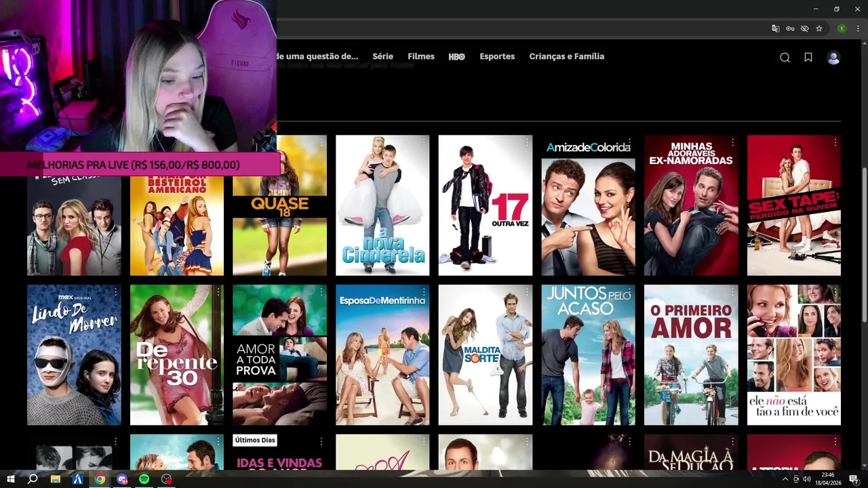The image size is (868, 488).
Task: Open the Discord icon in taskbar
Action: [x=122, y=479]
